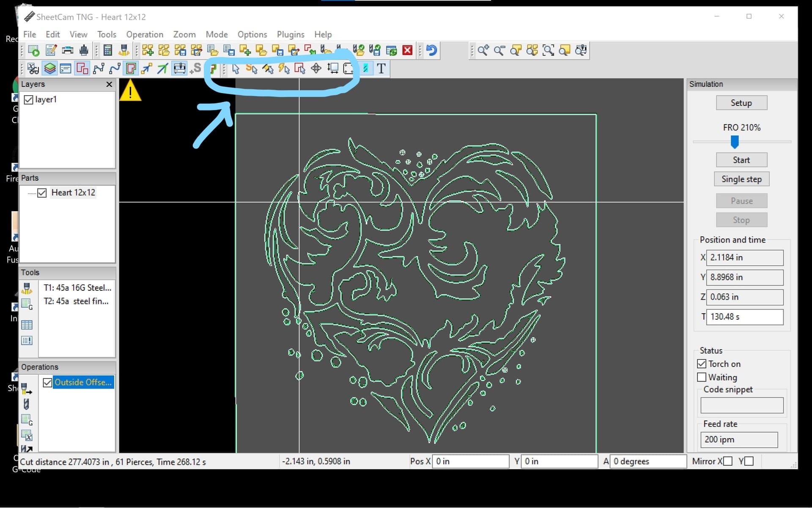Open the Plugins menu

pos(291,34)
